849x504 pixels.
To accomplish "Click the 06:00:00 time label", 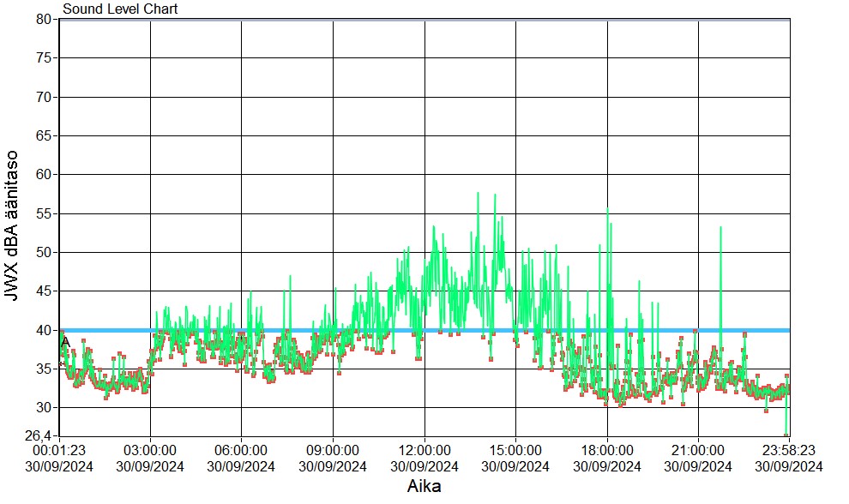I will (241, 450).
